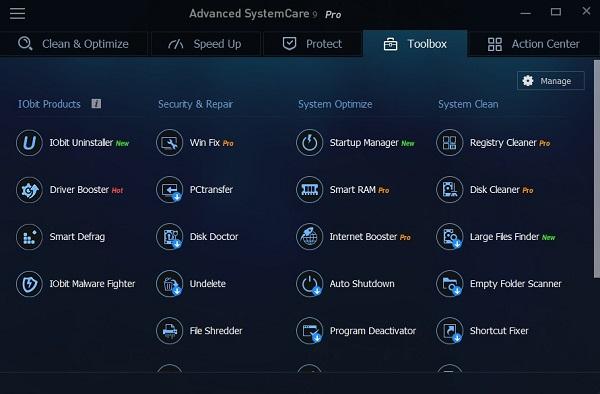Click the Program Deactivator icon
Image resolution: width=600 pixels, height=394 pixels.
tap(310, 331)
